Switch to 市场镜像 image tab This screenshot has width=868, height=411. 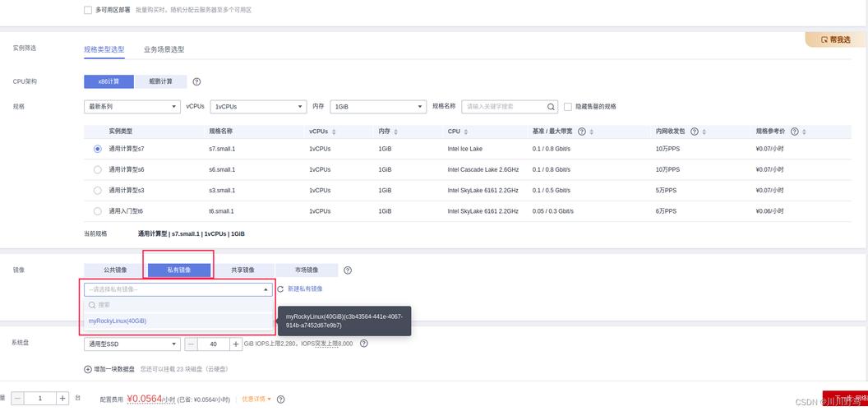tap(306, 270)
